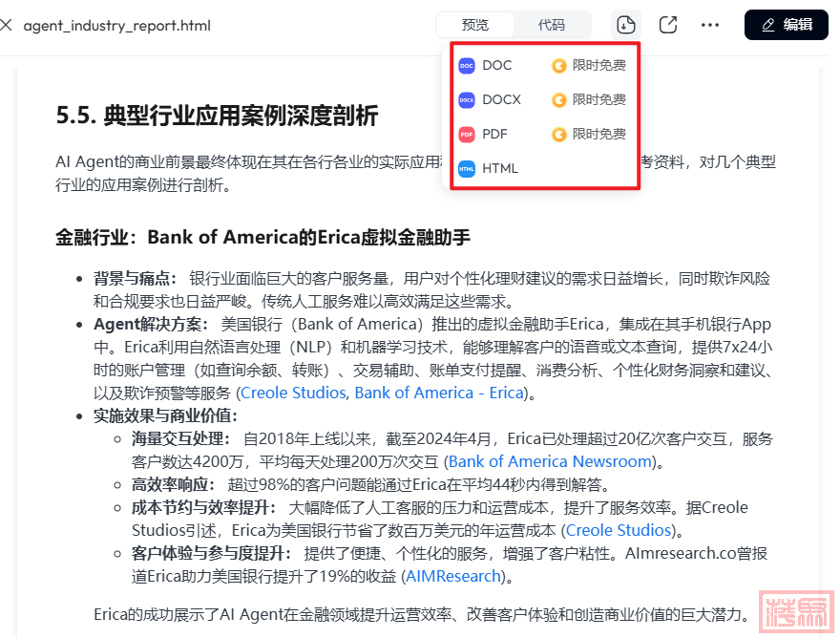The image size is (840, 638).
Task: Open the Bank of America Newsroom link
Action: [x=550, y=461]
